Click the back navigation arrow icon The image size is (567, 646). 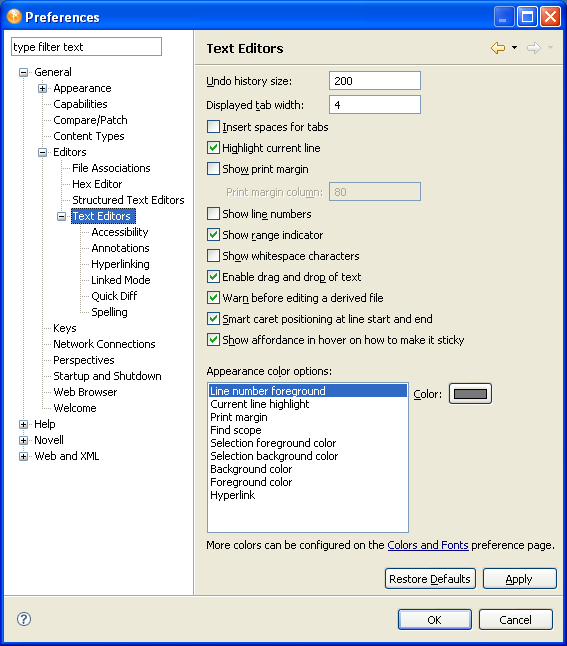(498, 48)
